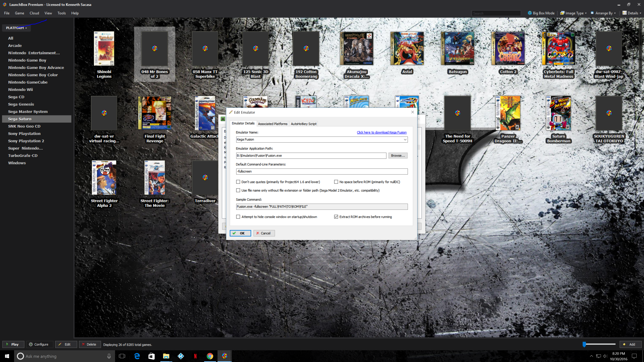Click LaunchBox icon in taskbar
This screenshot has height=362, width=644.
pos(225,356)
